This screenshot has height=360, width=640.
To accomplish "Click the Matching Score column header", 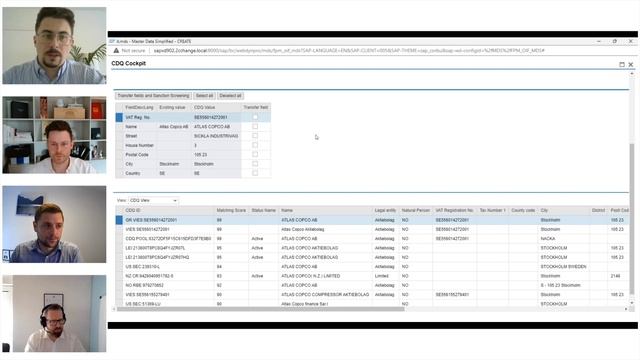I will pyautogui.click(x=231, y=211).
